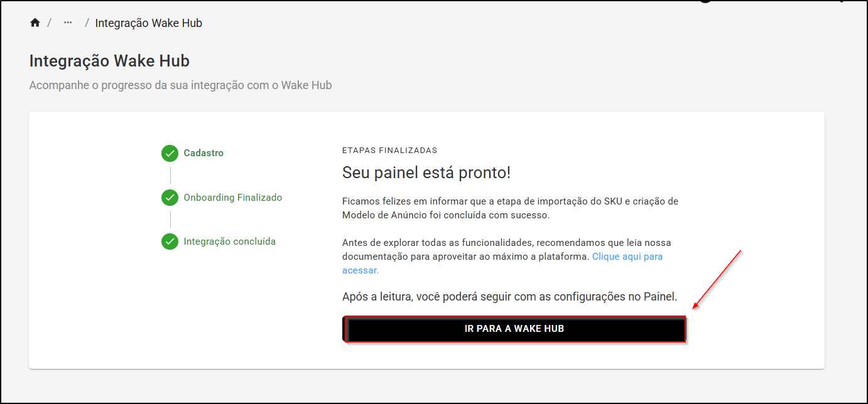868x404 pixels.
Task: Click the IR PARA A WAKE HUB button
Action: coord(515,329)
